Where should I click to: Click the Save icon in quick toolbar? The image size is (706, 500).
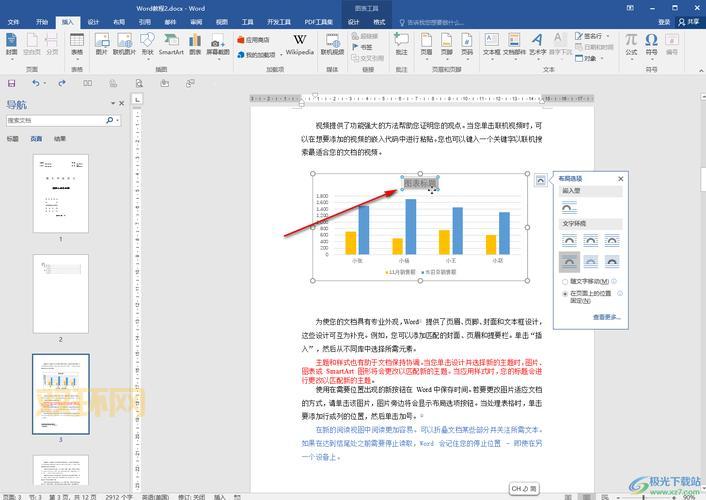pyautogui.click(x=12, y=84)
